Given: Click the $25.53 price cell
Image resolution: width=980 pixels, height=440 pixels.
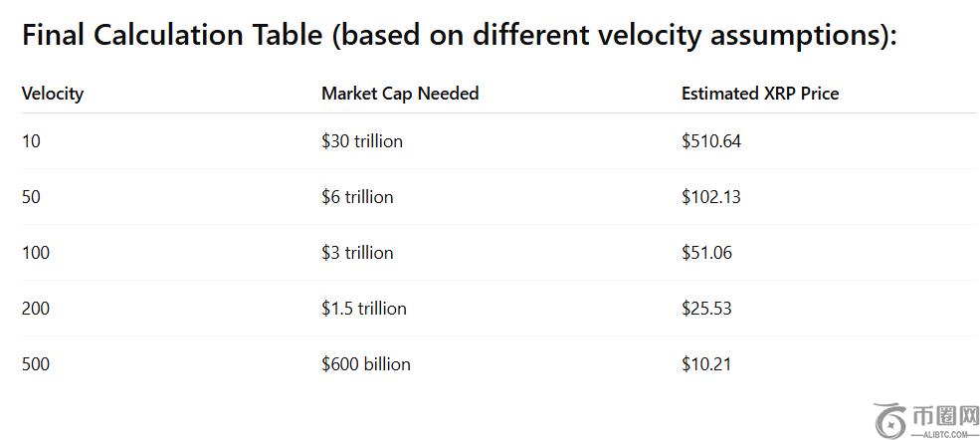Looking at the screenshot, I should tap(706, 309).
